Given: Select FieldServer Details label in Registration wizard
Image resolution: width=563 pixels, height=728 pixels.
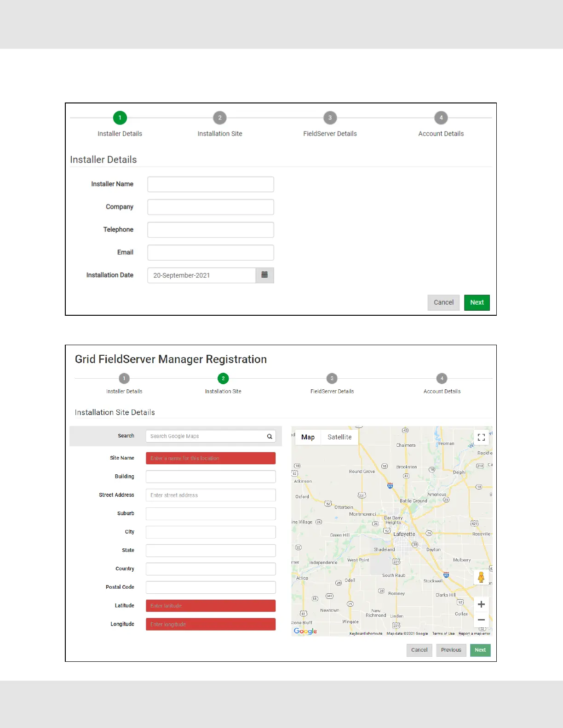Looking at the screenshot, I should [x=332, y=392].
